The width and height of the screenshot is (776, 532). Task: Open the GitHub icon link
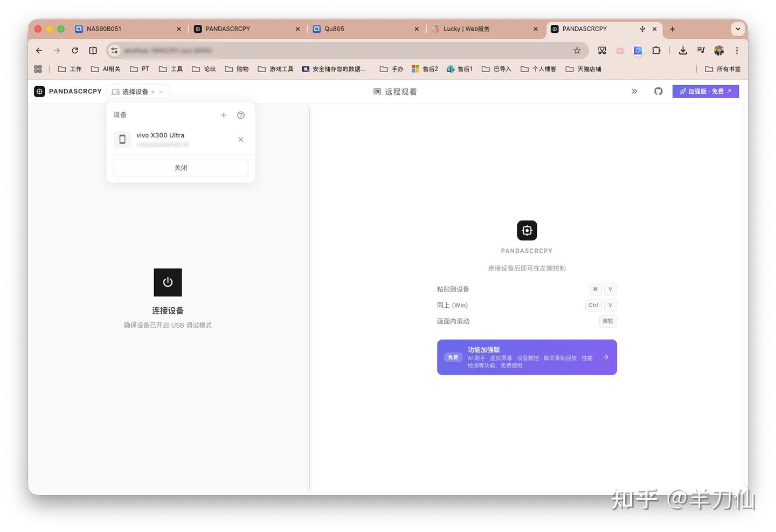(x=658, y=92)
